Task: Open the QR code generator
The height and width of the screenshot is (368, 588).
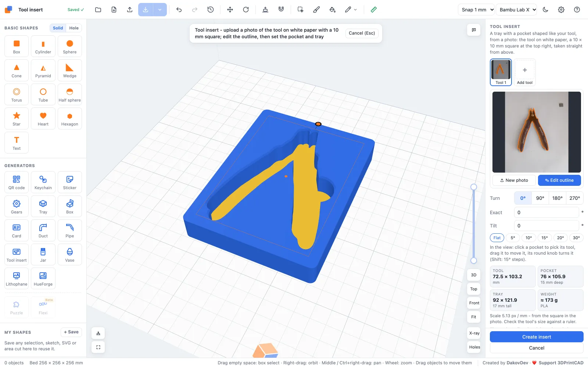Action: (x=17, y=182)
